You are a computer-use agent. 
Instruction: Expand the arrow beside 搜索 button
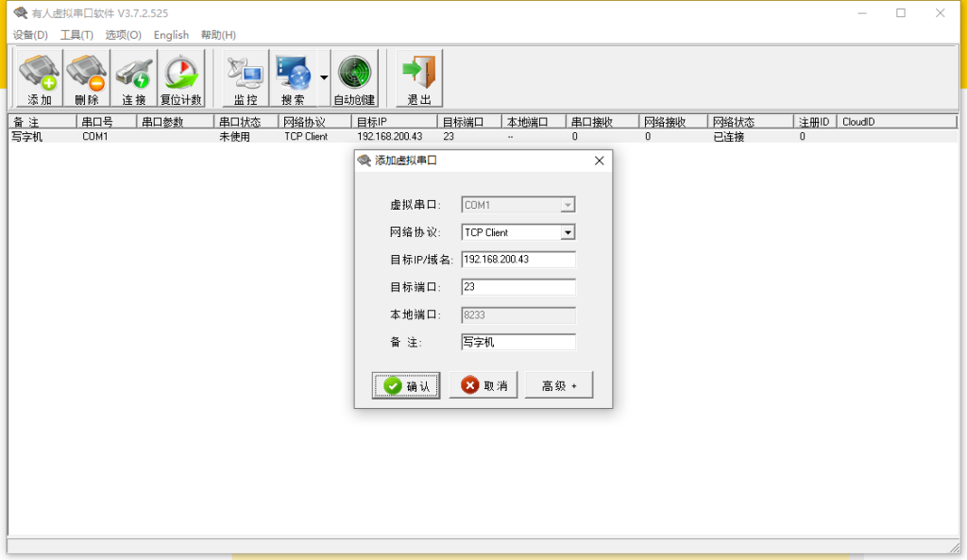pos(324,78)
